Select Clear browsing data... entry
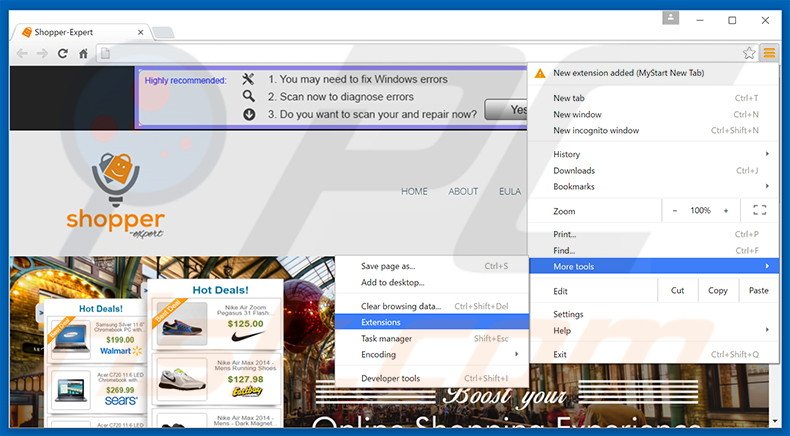Viewport: 790px width, 436px height. tap(432, 306)
